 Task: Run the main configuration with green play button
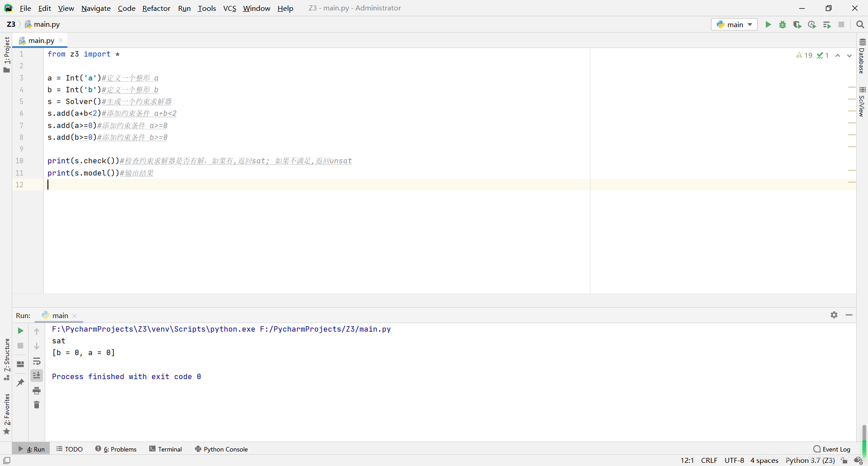(768, 24)
